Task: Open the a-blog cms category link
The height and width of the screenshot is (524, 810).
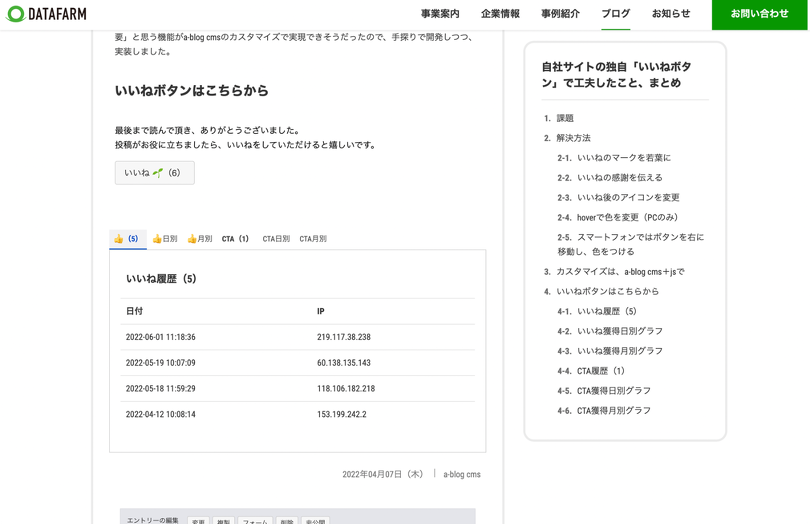Action: coord(462,474)
